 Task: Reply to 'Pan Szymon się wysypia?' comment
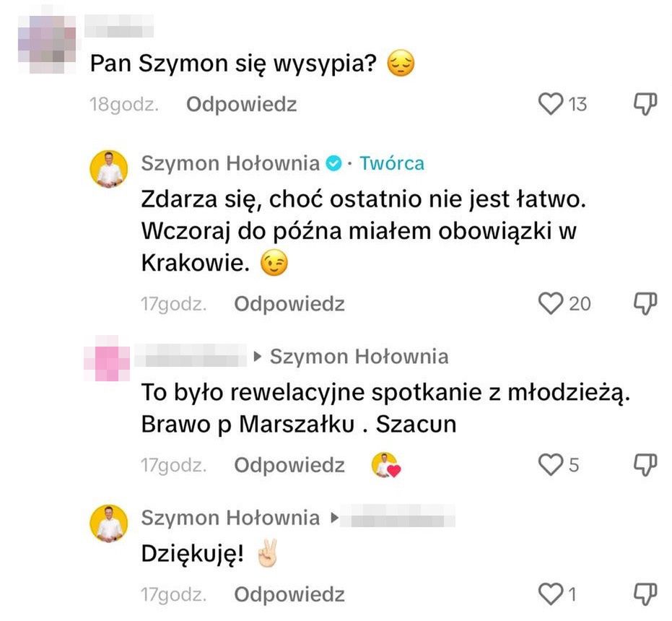coord(241,105)
